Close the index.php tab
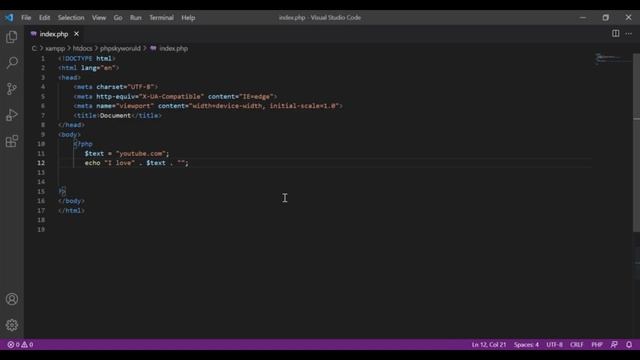Viewport: 640px width, 360px height. tap(76, 34)
